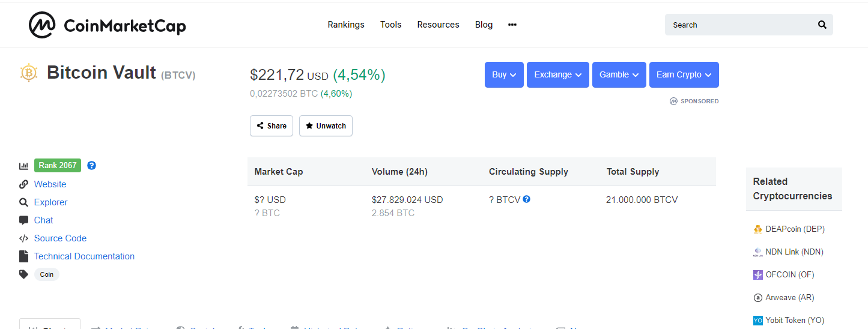868x329 pixels.
Task: Click the 0,02273502 BTC value
Action: coord(284,94)
